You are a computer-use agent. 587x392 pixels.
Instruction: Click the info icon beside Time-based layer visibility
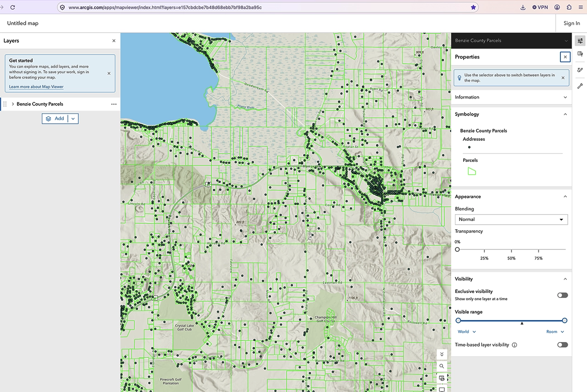515,345
